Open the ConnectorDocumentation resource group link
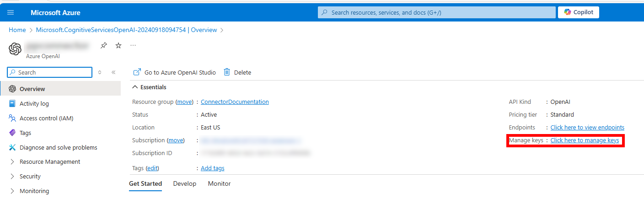644x199 pixels. click(235, 102)
